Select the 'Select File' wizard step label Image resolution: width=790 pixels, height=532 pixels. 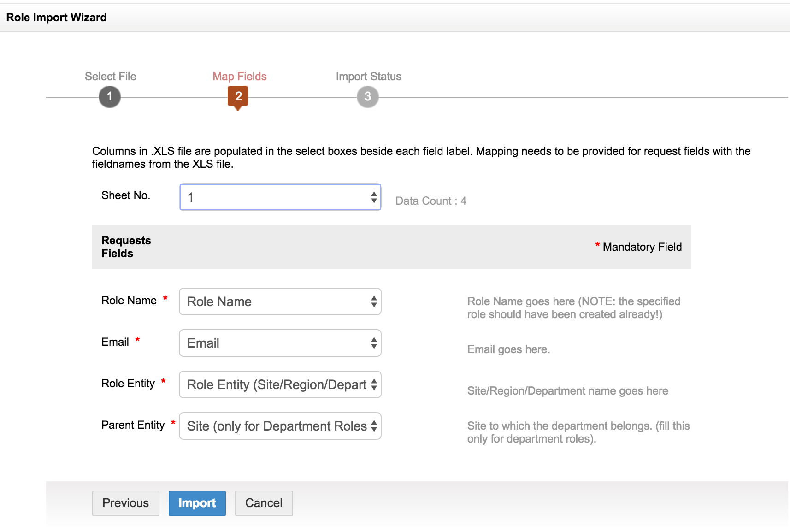tap(111, 77)
